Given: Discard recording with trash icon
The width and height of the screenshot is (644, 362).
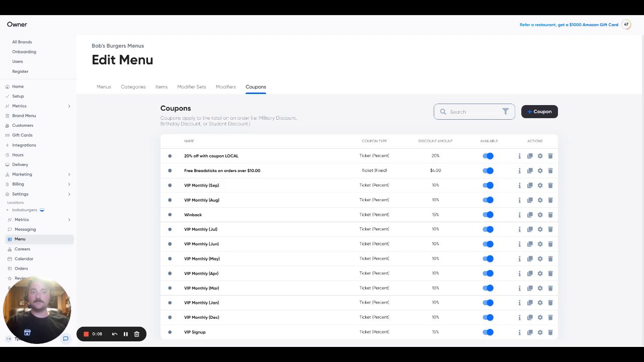Looking at the screenshot, I should click(x=137, y=334).
